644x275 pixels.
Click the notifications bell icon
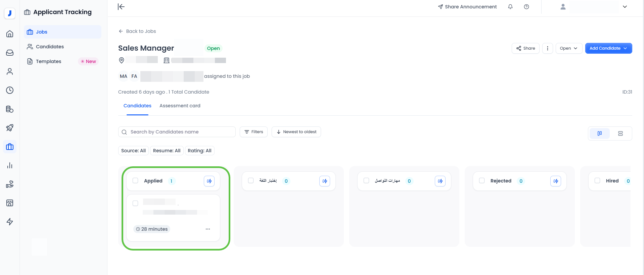[510, 7]
